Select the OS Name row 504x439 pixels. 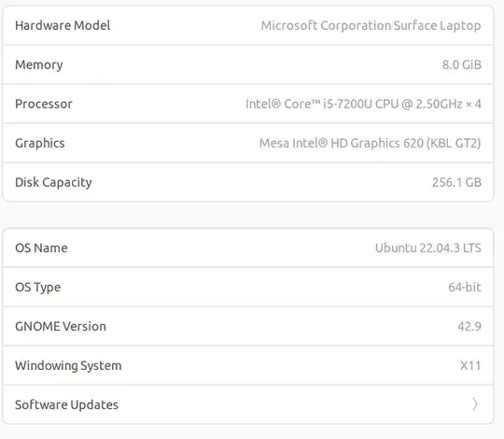click(x=248, y=248)
